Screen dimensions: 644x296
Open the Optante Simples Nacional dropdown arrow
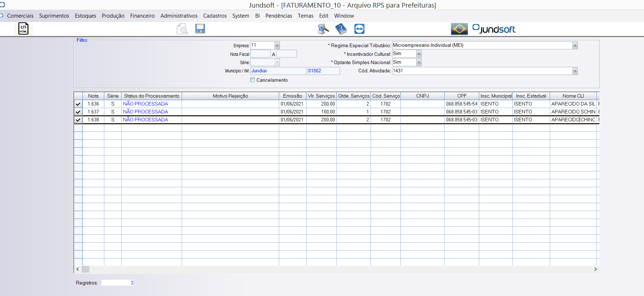click(x=419, y=62)
